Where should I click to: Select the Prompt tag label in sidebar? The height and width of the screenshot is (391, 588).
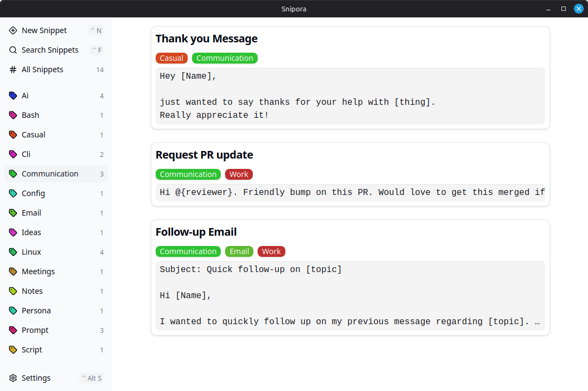point(35,330)
